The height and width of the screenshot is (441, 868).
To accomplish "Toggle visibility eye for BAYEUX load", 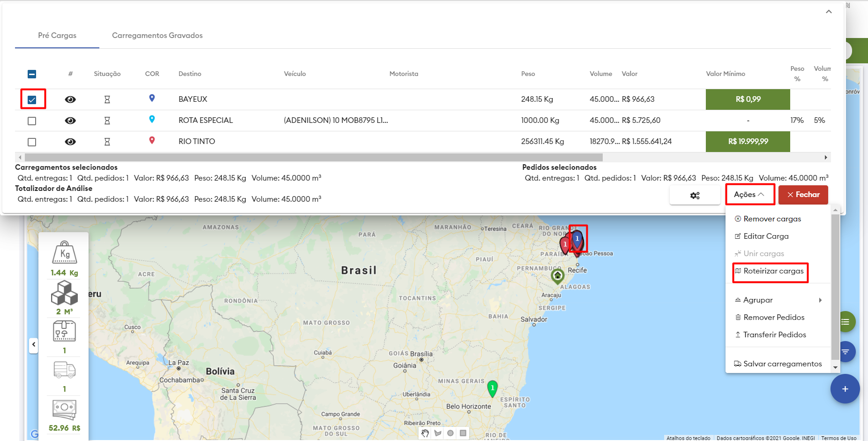I will pyautogui.click(x=70, y=99).
